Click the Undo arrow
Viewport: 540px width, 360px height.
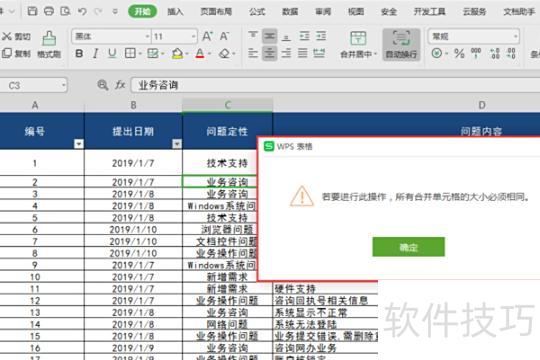(82, 11)
